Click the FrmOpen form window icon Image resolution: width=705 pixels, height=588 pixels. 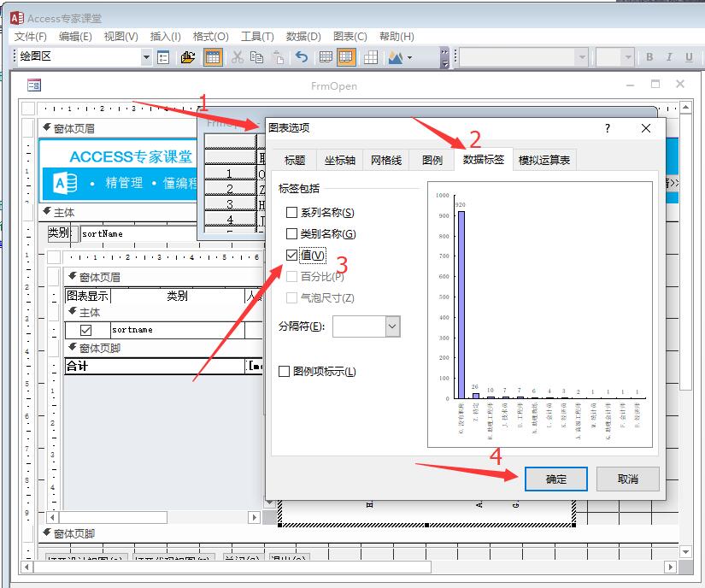tap(33, 85)
